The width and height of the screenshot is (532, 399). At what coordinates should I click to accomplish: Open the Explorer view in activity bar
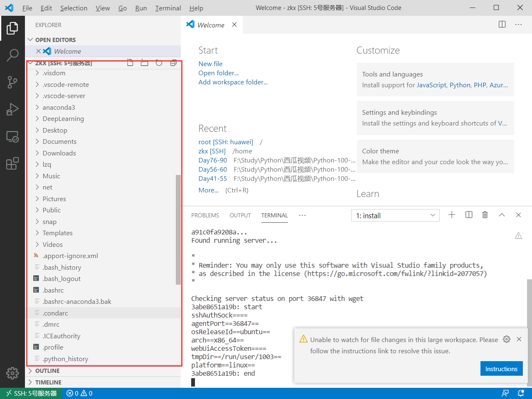(x=12, y=28)
